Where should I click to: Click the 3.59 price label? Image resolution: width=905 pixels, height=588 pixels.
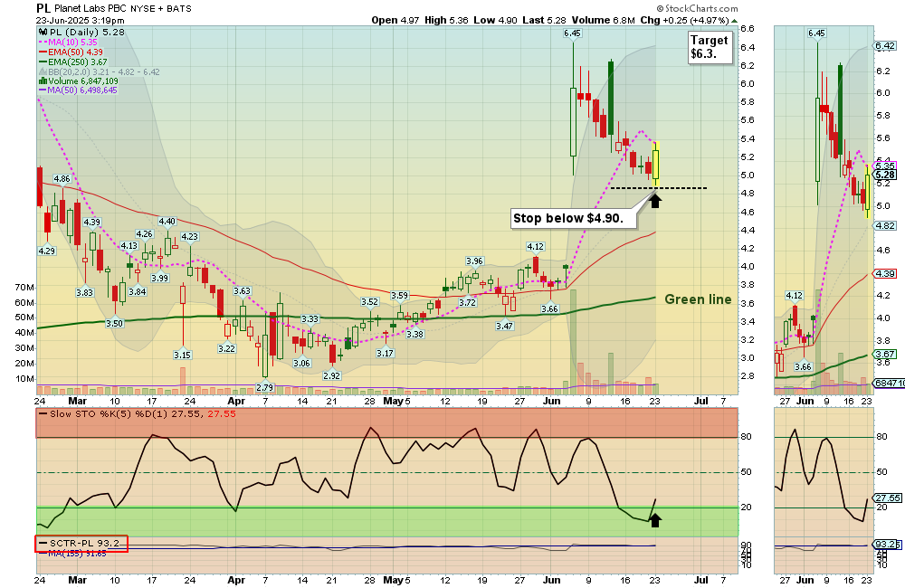pyautogui.click(x=399, y=296)
